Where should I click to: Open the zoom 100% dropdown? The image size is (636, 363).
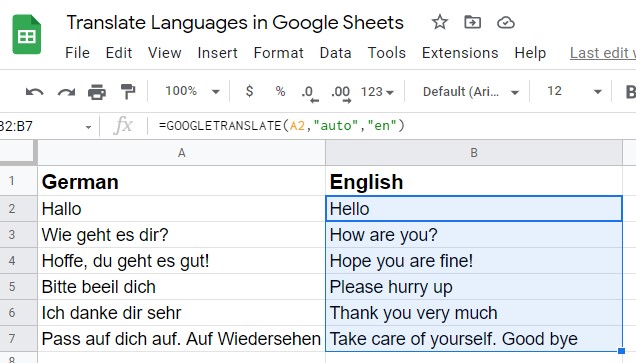(192, 91)
